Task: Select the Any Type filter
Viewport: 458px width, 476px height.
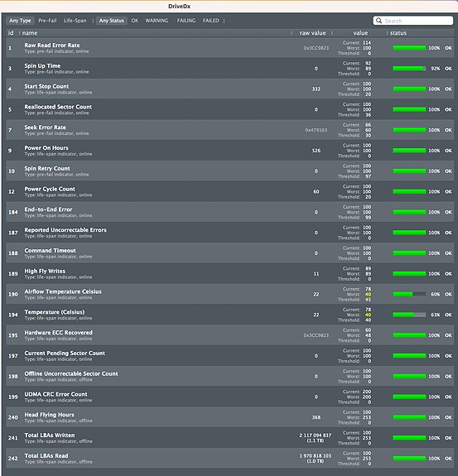Action: [20, 21]
